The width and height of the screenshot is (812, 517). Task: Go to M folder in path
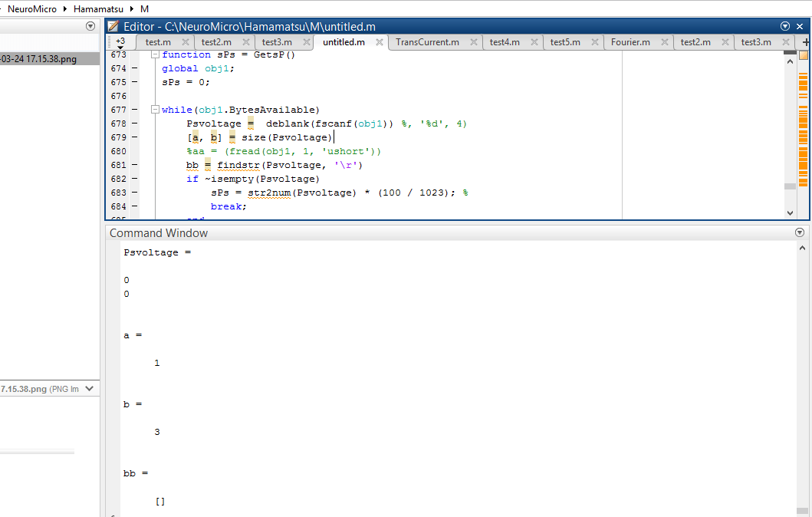[144, 8]
